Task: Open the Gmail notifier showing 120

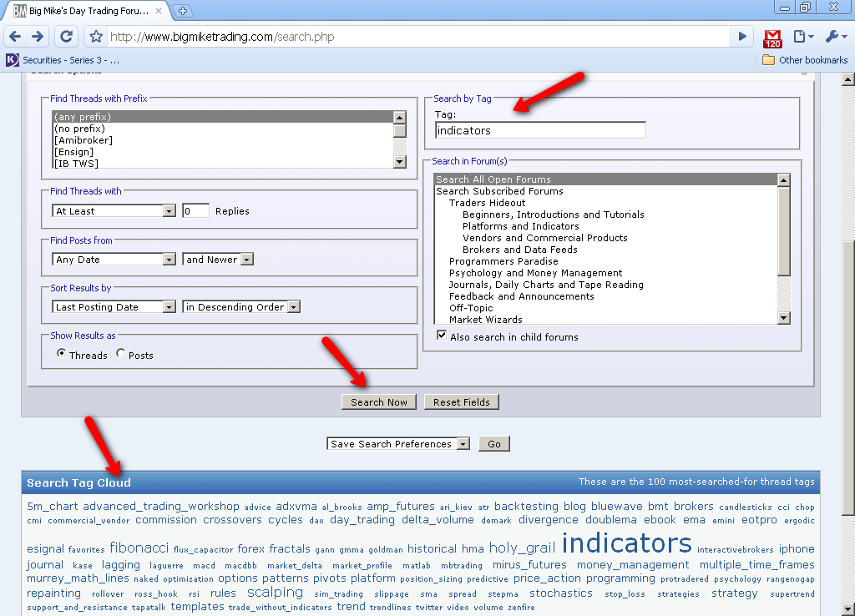Action: (x=772, y=38)
